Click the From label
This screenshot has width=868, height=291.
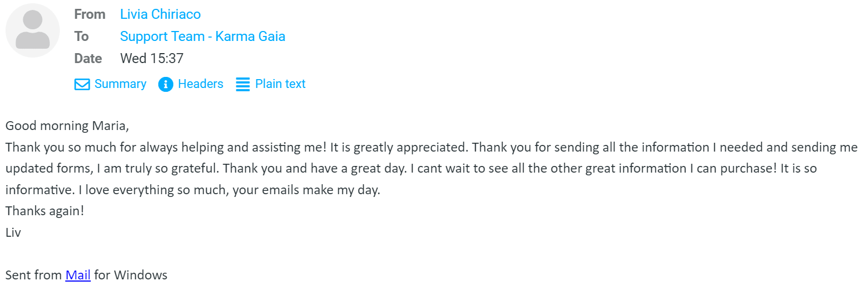90,14
